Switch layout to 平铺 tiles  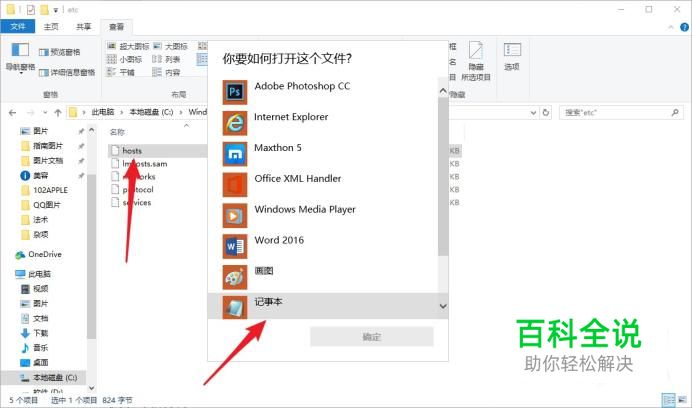pos(121,72)
